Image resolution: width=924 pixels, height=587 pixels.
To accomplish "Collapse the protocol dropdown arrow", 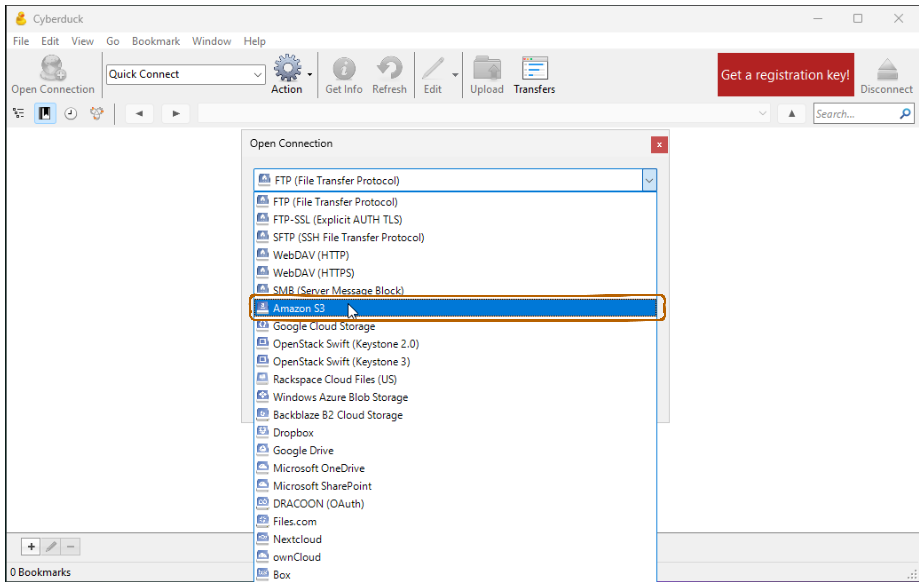I will 649,180.
